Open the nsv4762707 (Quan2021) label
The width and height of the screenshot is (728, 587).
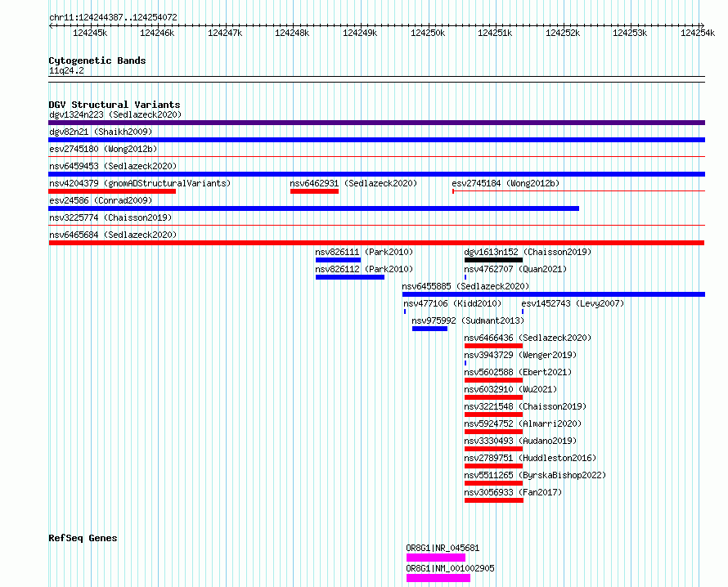coord(515,269)
